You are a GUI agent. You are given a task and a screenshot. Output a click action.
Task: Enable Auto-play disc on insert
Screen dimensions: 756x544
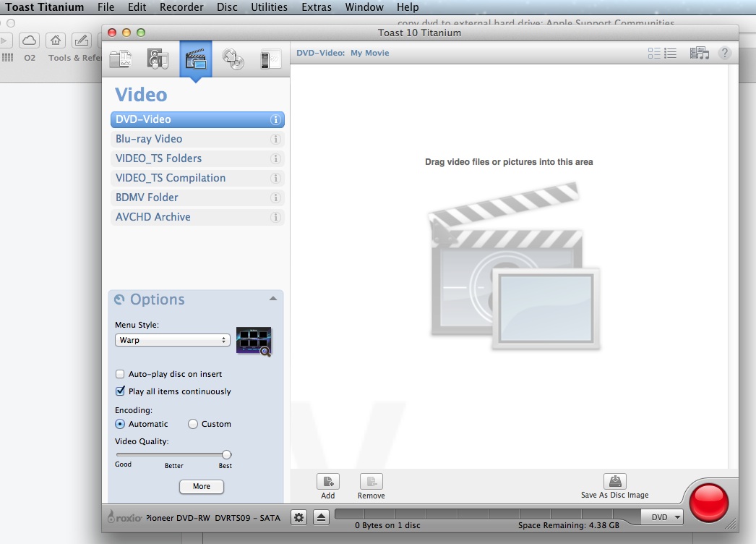(119, 374)
